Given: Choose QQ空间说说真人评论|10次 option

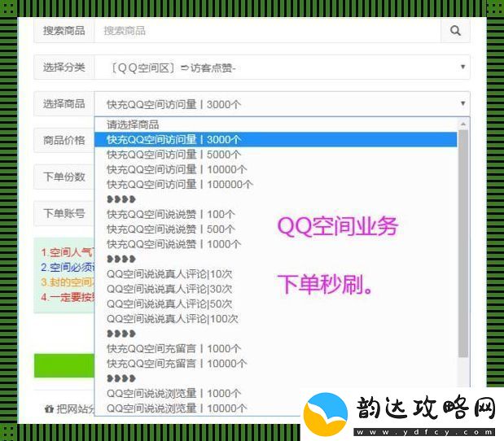Looking at the screenshot, I should (276, 274).
